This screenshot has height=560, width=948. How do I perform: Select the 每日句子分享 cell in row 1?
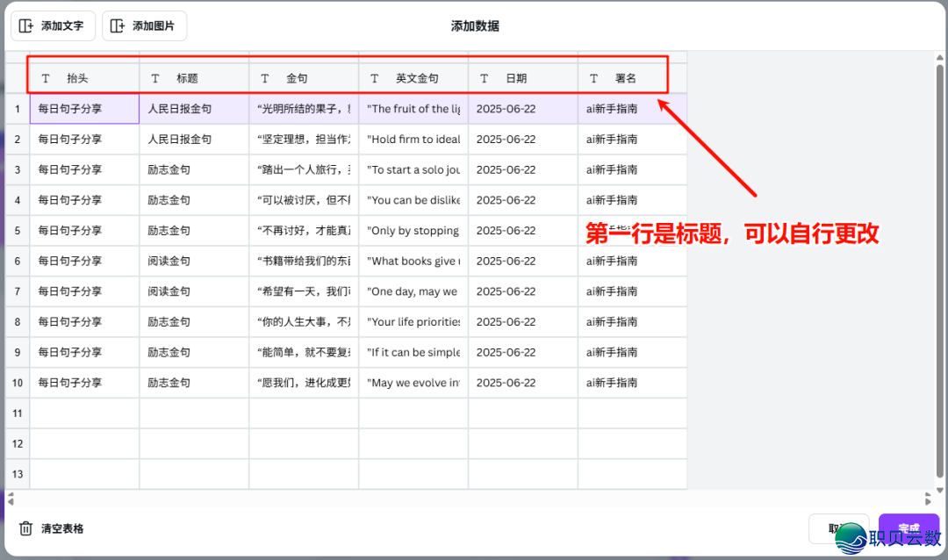tap(84, 109)
